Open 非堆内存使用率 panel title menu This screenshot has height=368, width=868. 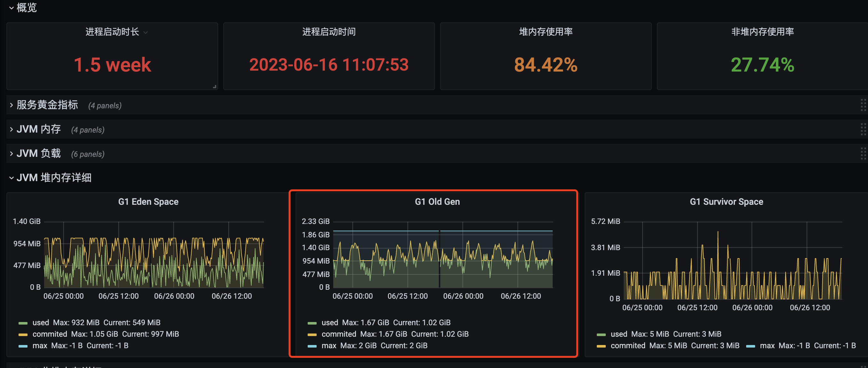tap(762, 32)
